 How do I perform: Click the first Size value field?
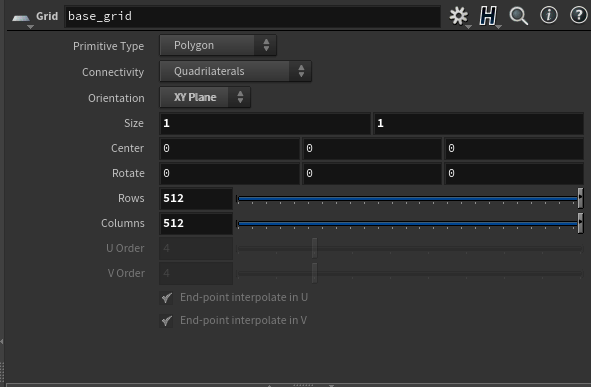pos(265,123)
